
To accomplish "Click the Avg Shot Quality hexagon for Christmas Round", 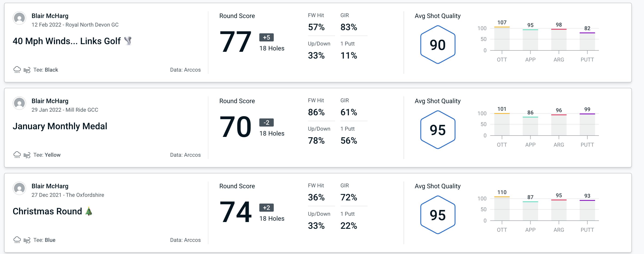I will click(437, 213).
